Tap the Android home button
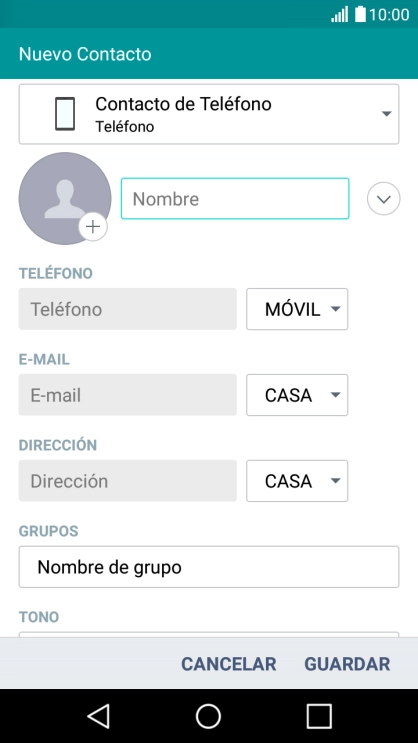The width and height of the screenshot is (418, 743). [209, 716]
